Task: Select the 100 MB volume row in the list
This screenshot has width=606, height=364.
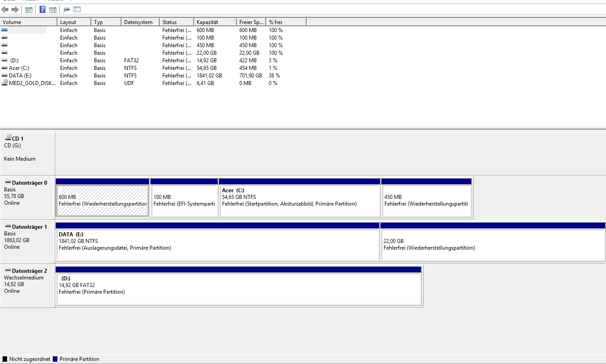Action: click(153, 38)
